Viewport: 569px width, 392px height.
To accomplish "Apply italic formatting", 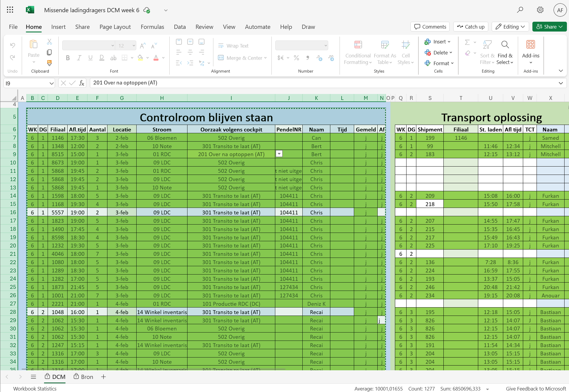I will point(79,58).
